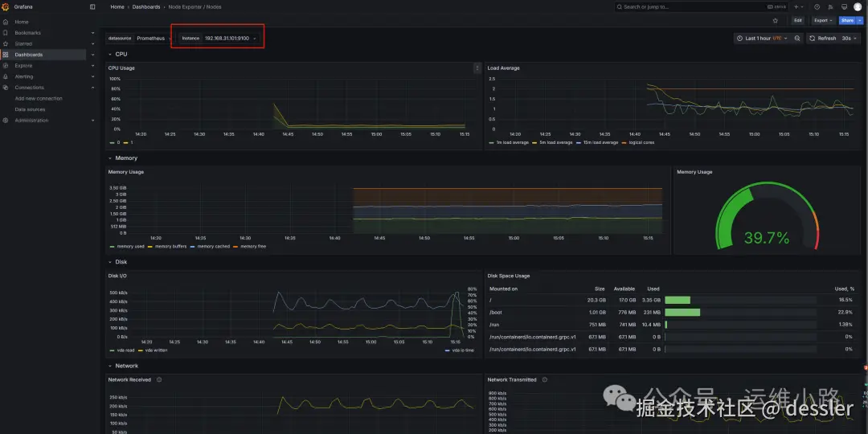
Task: Open the help question mark icon
Action: click(817, 6)
